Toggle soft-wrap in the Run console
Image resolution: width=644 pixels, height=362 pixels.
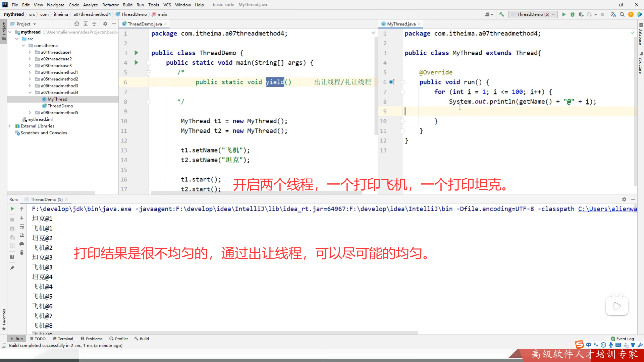[x=22, y=227]
